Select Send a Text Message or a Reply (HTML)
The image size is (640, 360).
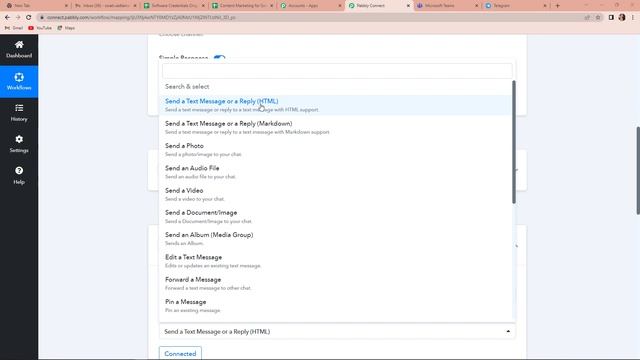(x=335, y=105)
